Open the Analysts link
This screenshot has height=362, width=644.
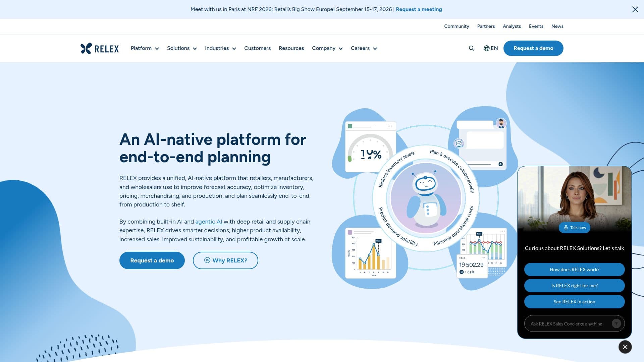point(512,26)
